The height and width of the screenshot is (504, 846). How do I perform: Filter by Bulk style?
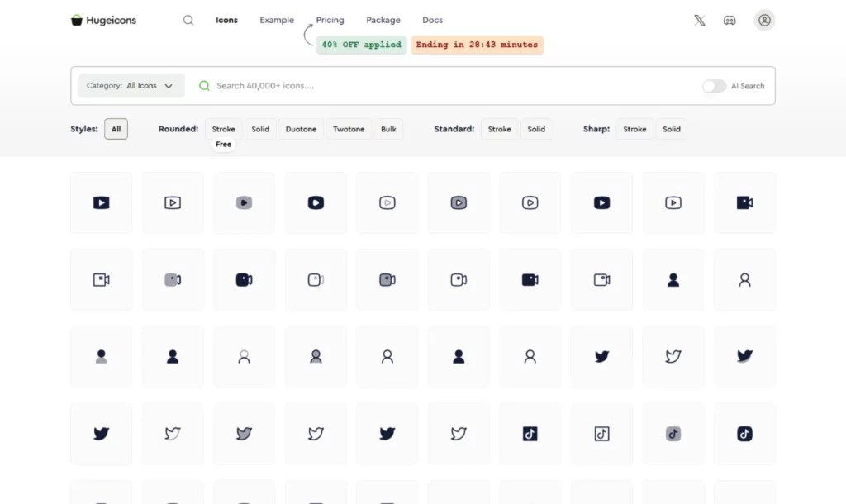[388, 129]
